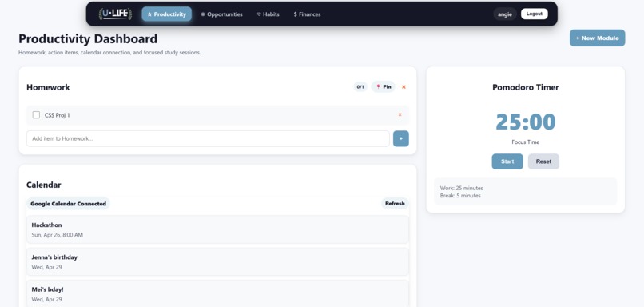The image size is (644, 307).
Task: Open the Productivity tab
Action: [167, 14]
